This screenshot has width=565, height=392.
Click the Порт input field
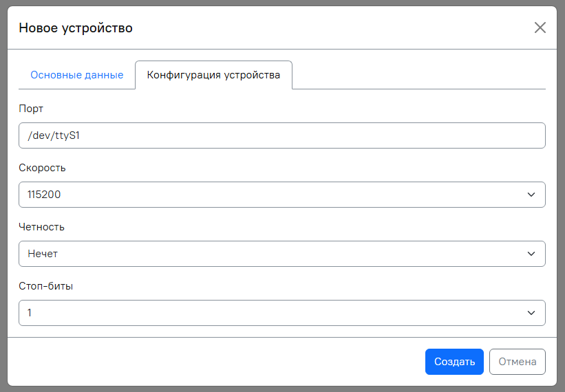coord(281,135)
